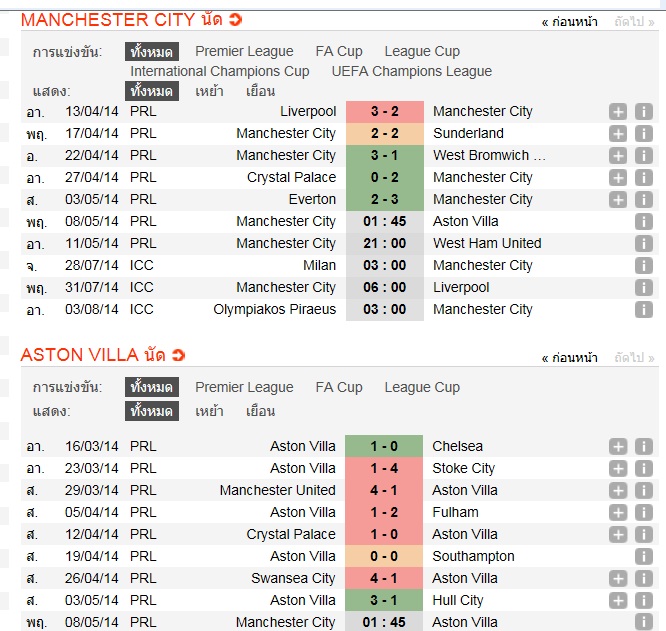The height and width of the screenshot is (631, 666).
Task: Click the red refresh icon beside ASTON VILLA
Action: 179,355
